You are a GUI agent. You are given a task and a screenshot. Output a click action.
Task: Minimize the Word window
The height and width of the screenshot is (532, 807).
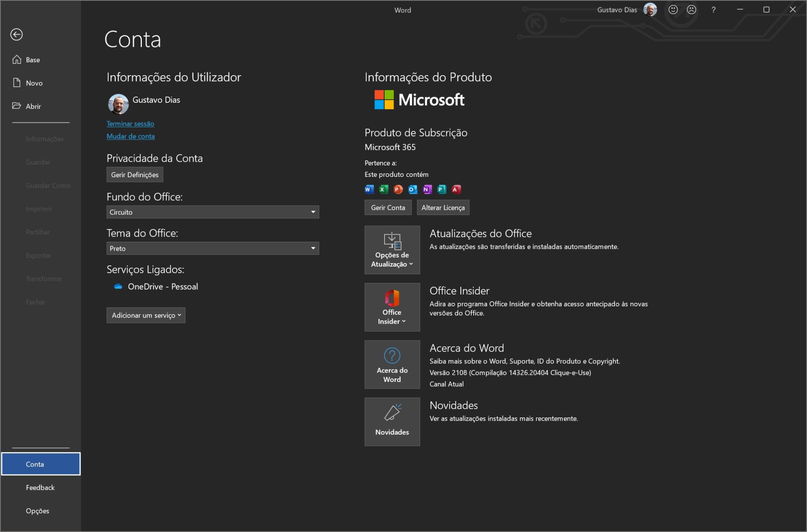coord(740,10)
